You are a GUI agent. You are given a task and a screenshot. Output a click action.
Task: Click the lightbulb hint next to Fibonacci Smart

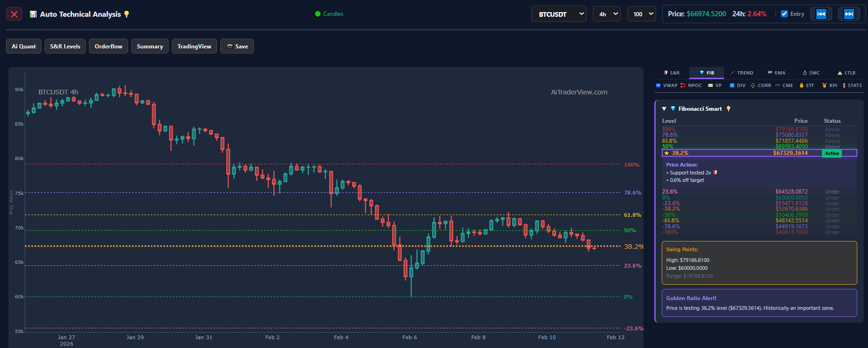pyautogui.click(x=729, y=109)
